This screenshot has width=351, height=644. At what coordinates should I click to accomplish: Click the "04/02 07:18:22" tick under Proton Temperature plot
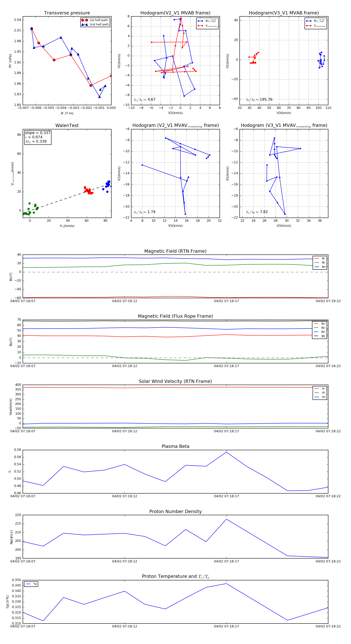click(328, 626)
